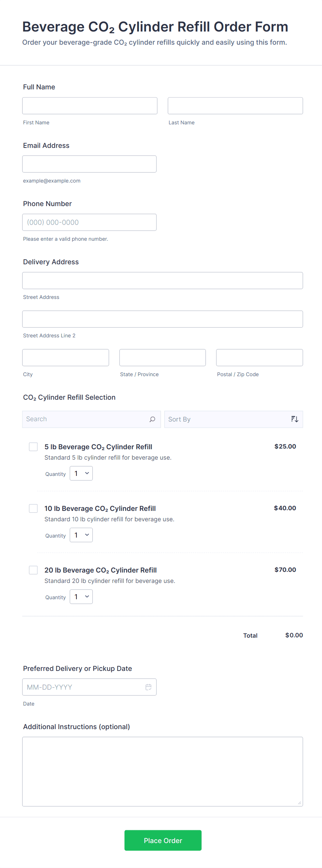
Task: Grab the Additional Instructions resize handle
Action: click(x=299, y=803)
